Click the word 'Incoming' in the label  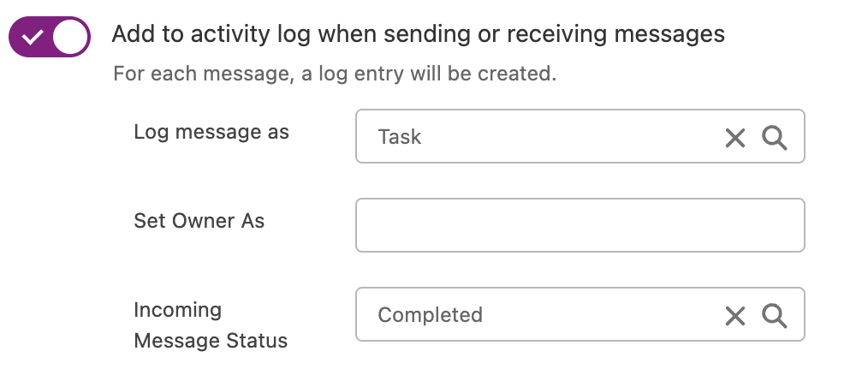coord(178,310)
